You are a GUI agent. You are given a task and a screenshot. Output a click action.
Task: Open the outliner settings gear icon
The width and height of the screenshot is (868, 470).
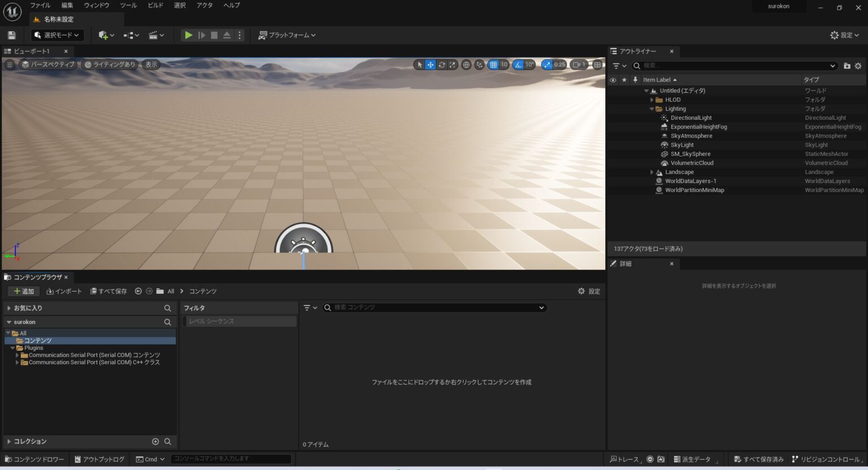(x=859, y=66)
